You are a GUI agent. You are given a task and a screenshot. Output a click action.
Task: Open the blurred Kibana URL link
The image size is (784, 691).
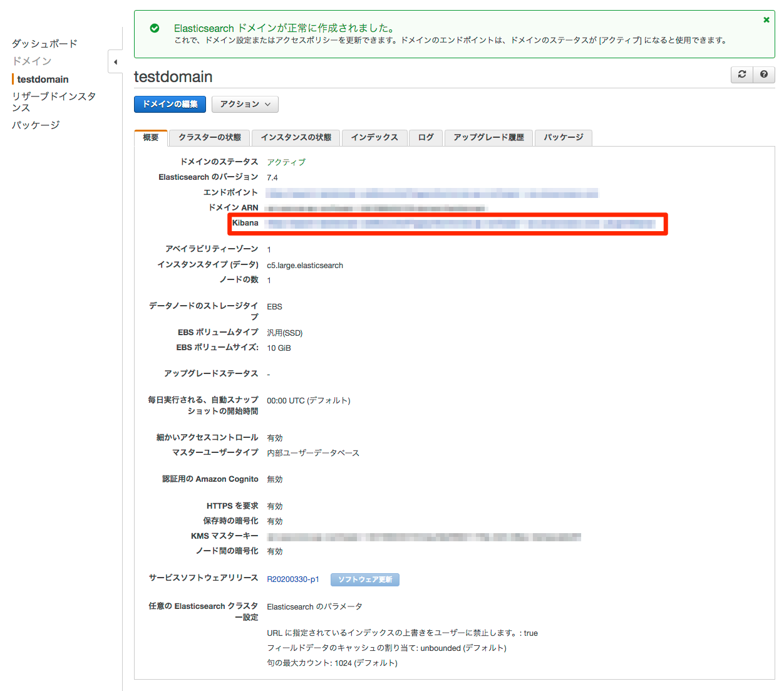pyautogui.click(x=460, y=224)
